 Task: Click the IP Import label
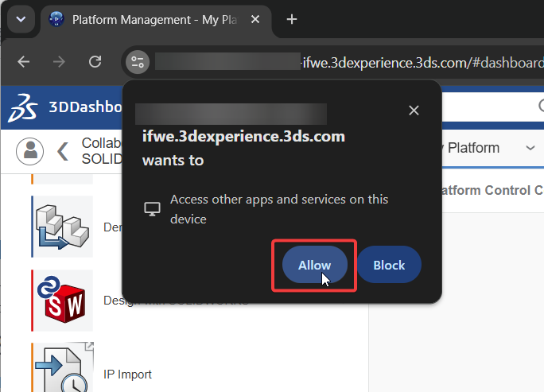tap(127, 375)
